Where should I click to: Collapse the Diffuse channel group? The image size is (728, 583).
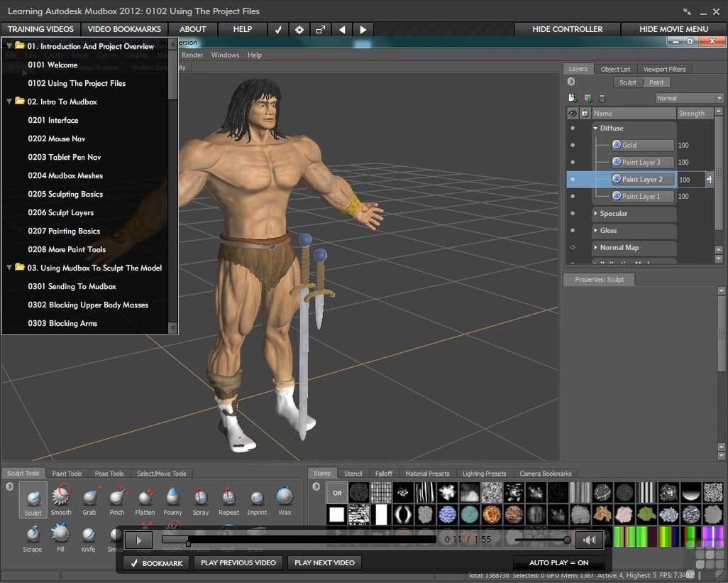(595, 128)
